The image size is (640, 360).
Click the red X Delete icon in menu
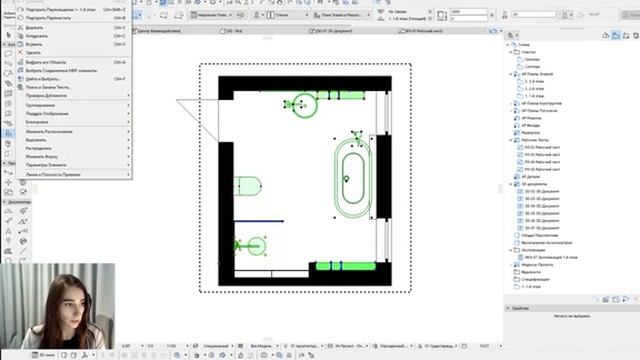[x=20, y=52]
